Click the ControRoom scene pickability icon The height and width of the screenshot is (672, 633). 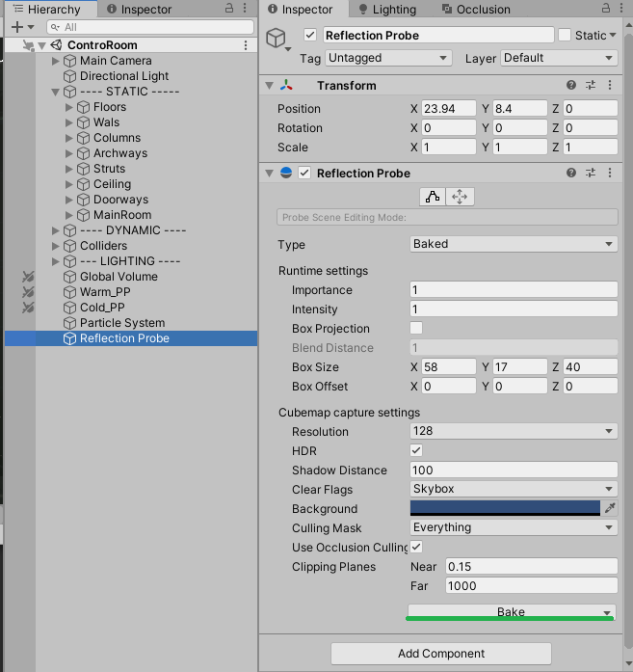(x=28, y=45)
